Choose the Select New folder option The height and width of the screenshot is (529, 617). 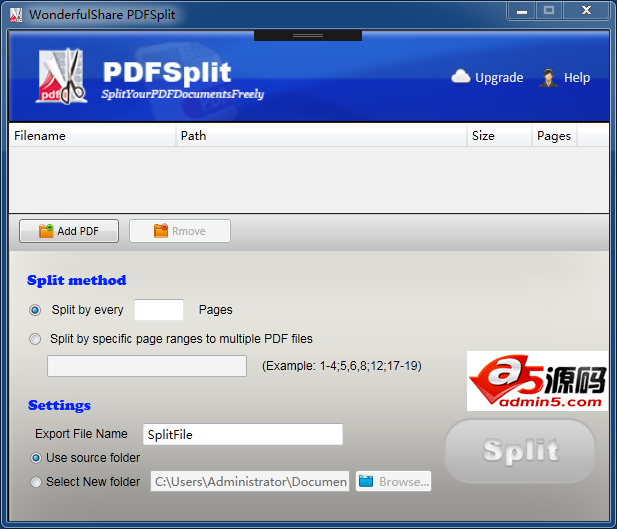(x=36, y=482)
